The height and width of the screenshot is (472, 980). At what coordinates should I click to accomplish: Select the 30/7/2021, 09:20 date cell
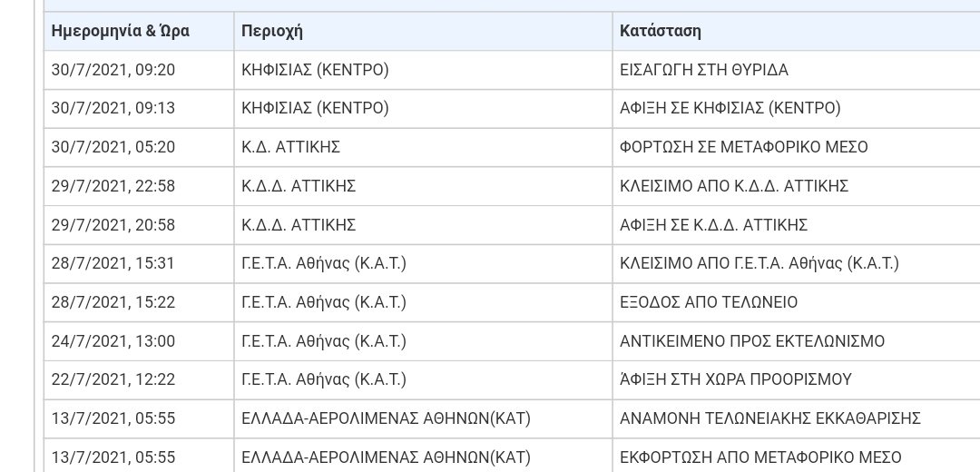pyautogui.click(x=139, y=70)
